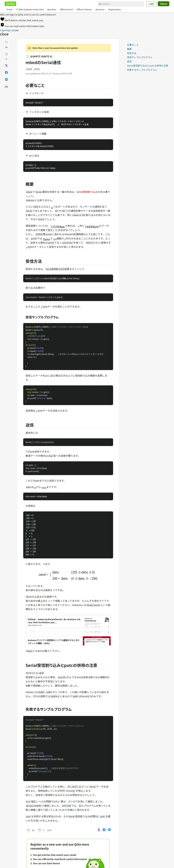Click the 'Last updated at 2023-01-16' text
The height and width of the screenshot is (868, 174).
coord(38,73)
